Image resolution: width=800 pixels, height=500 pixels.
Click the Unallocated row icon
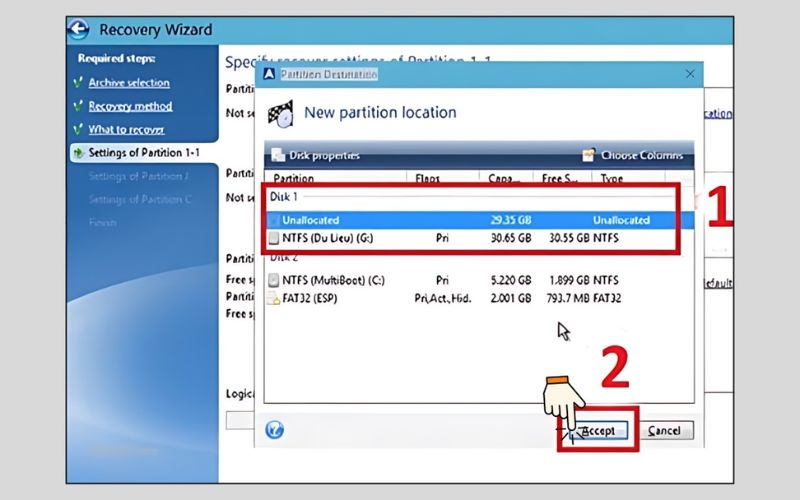pyautogui.click(x=274, y=220)
